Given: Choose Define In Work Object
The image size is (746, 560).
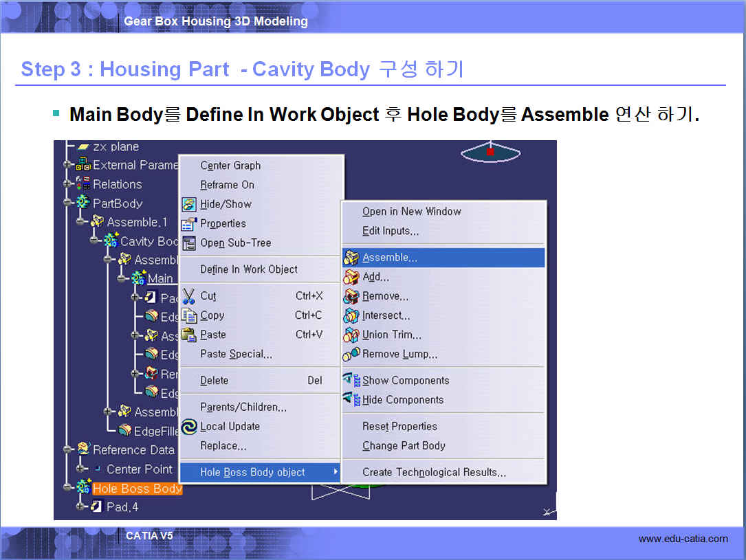Looking at the screenshot, I should tap(249, 269).
